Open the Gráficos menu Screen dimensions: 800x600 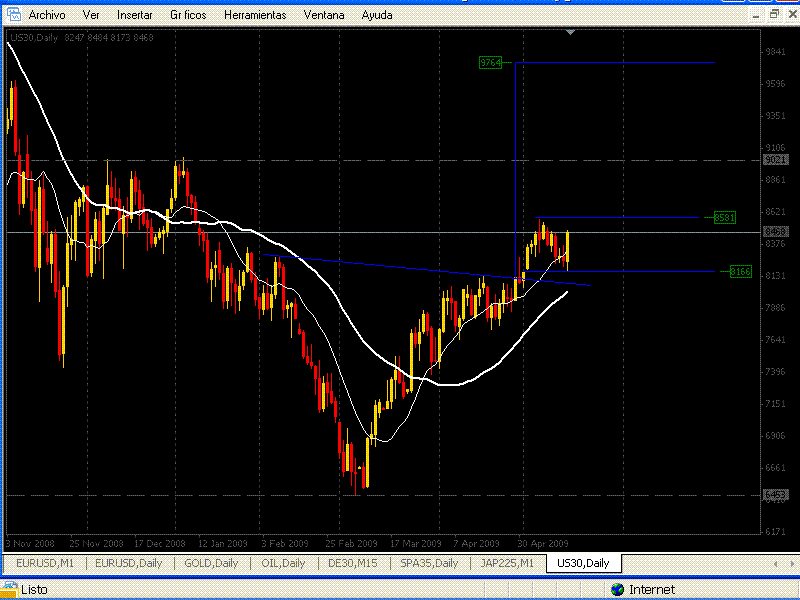[188, 15]
